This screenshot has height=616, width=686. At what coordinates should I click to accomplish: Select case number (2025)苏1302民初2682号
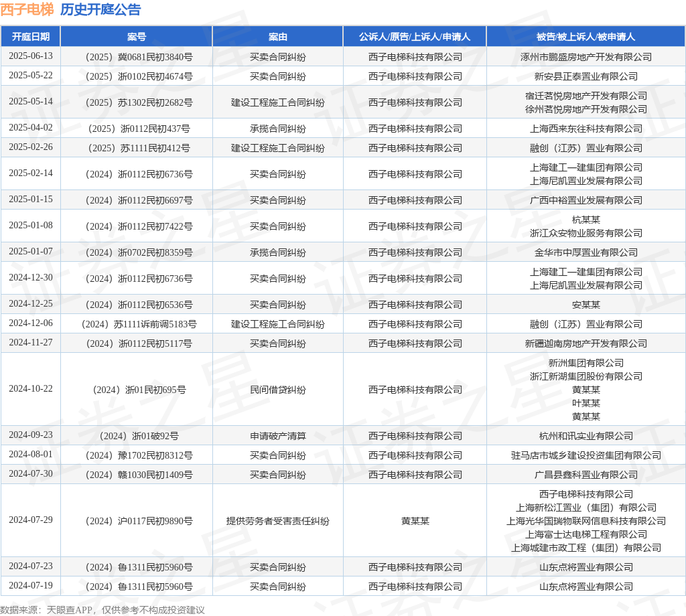137,102
